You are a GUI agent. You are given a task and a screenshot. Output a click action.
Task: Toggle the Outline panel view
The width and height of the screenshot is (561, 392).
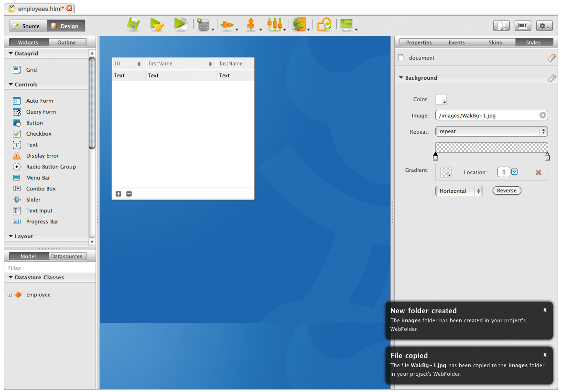(66, 42)
